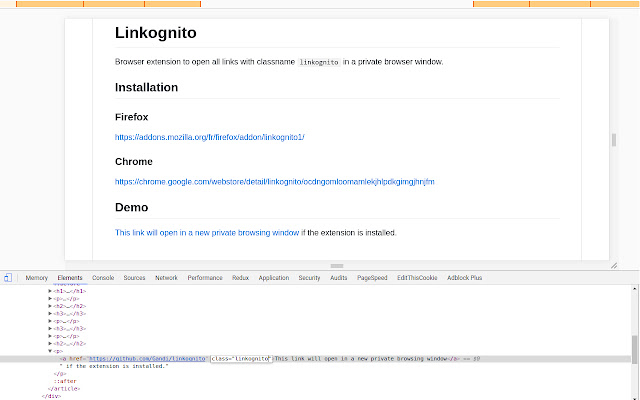The width and height of the screenshot is (640, 400).
Task: Open the Adblock Plus tab
Action: (464, 278)
